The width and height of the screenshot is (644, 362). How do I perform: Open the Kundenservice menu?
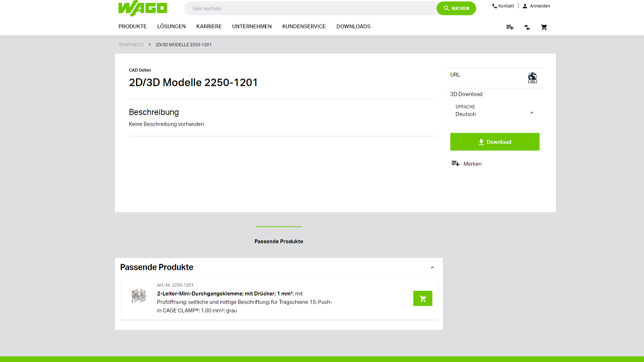(304, 26)
